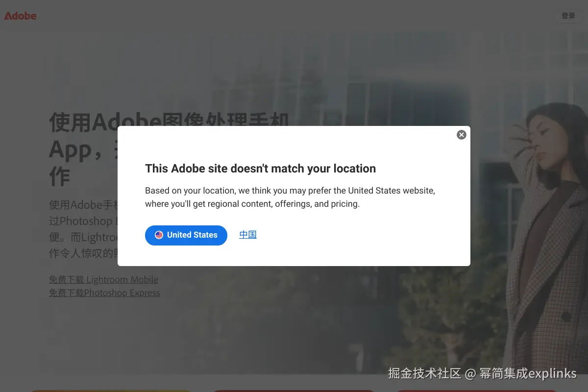
Task: Stay on the 中国 site link
Action: tap(248, 235)
